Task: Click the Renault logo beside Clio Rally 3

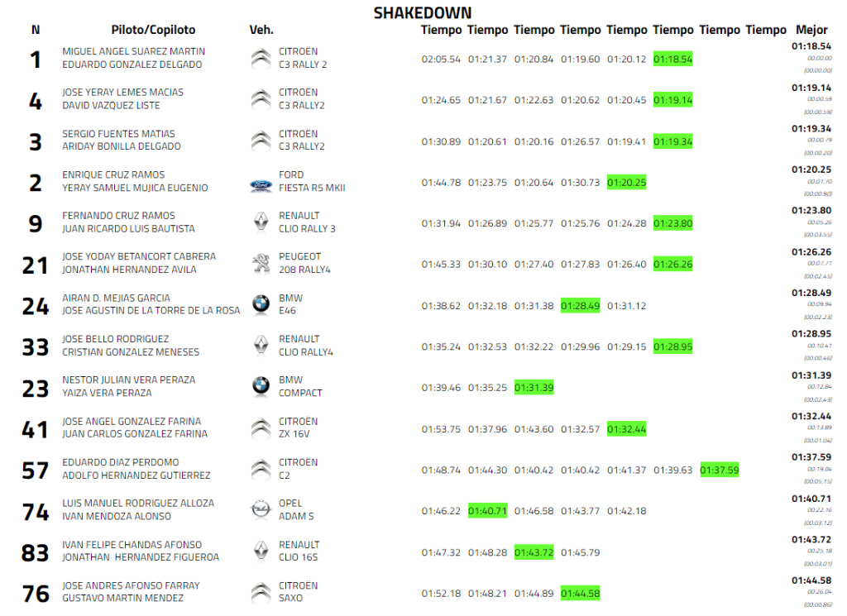Action: pyautogui.click(x=261, y=222)
